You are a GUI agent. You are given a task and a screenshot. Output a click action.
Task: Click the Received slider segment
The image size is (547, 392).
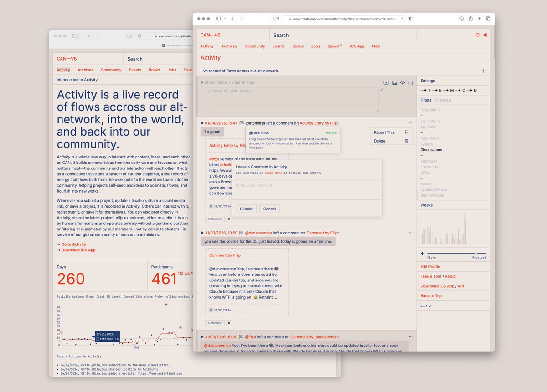click(481, 253)
